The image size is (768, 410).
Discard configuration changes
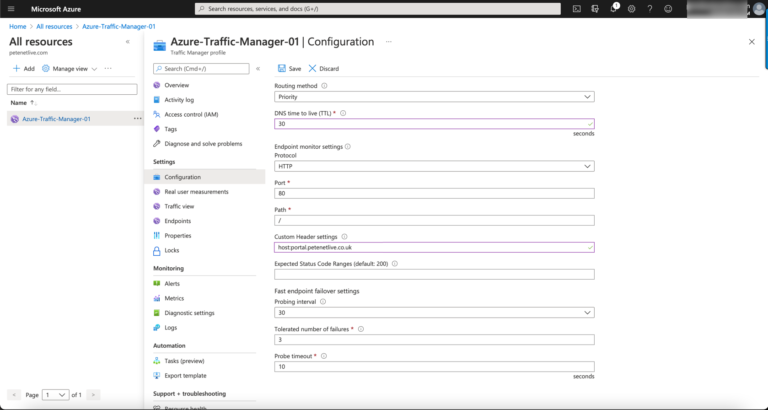point(323,69)
